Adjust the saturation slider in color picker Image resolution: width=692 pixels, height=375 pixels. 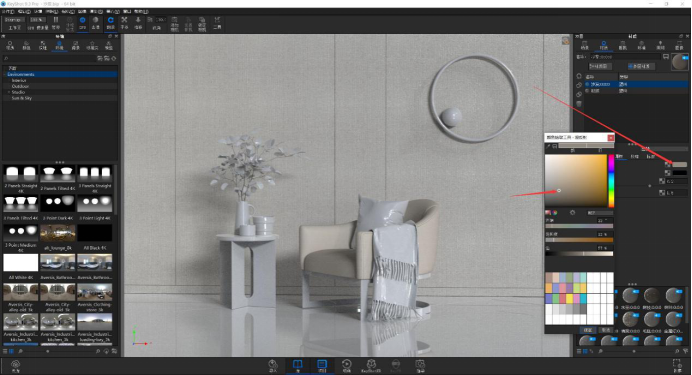(579, 240)
